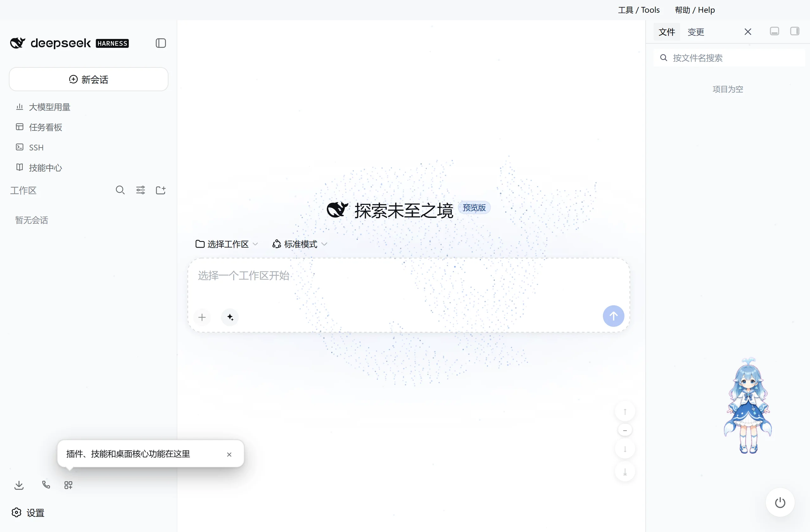The height and width of the screenshot is (532, 810).
Task: Click the 按文件名搜索 search field
Action: 729,58
